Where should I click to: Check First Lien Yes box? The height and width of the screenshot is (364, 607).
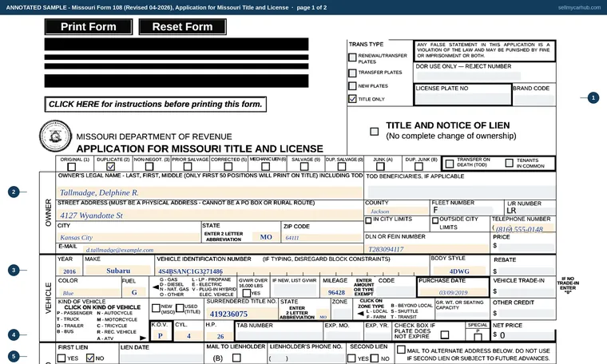(x=61, y=358)
